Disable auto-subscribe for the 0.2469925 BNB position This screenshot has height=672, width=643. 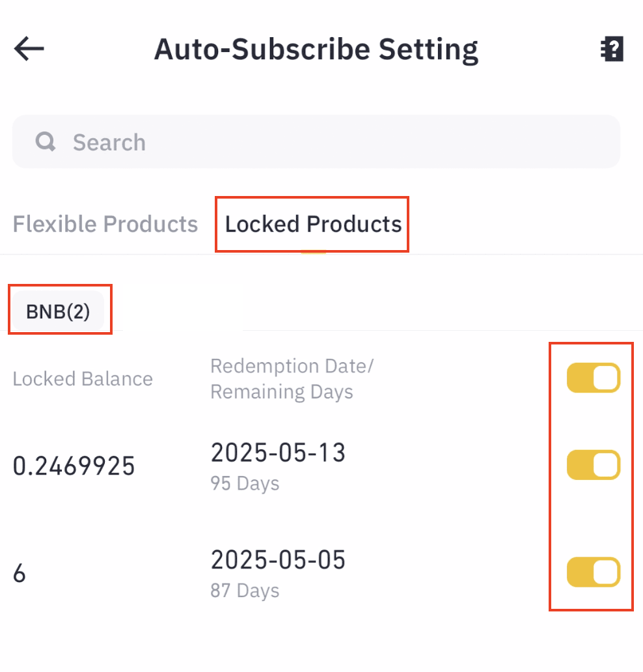593,465
